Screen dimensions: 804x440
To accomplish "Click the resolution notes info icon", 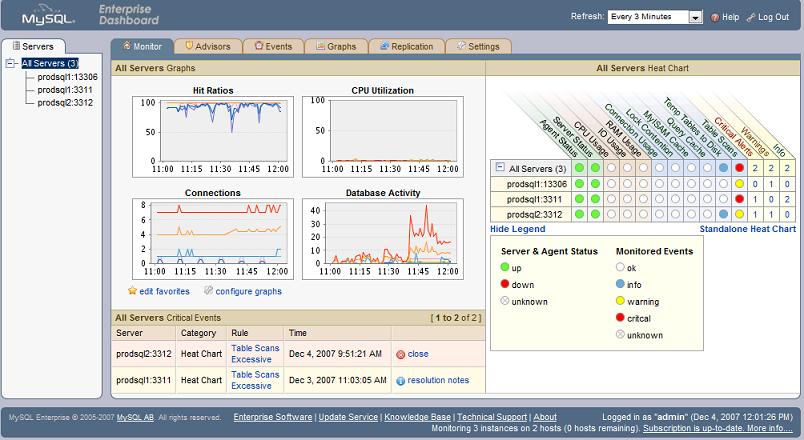I will tap(401, 381).
